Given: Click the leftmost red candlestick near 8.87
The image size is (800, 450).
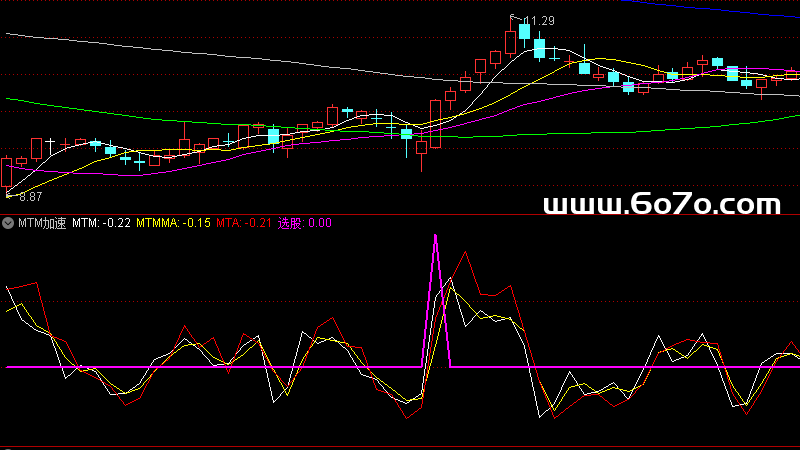Looking at the screenshot, I should tap(7, 172).
